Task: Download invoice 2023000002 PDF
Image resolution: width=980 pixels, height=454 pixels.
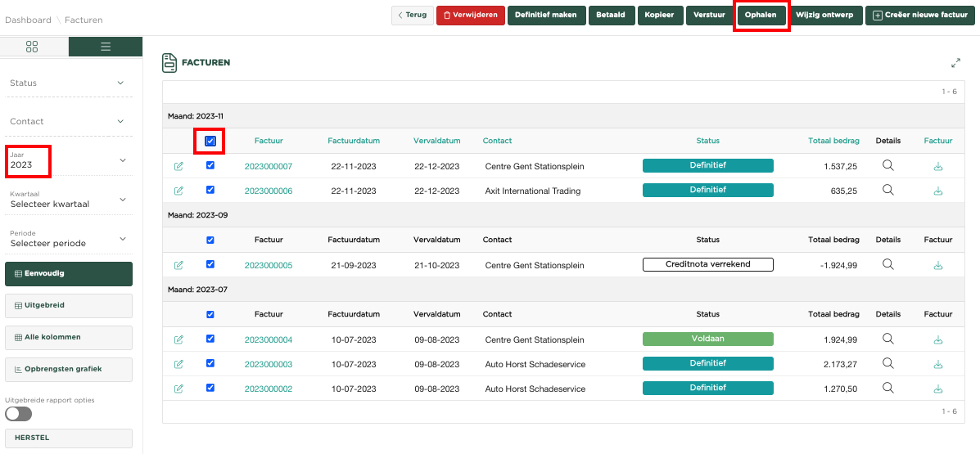Action: tap(937, 389)
